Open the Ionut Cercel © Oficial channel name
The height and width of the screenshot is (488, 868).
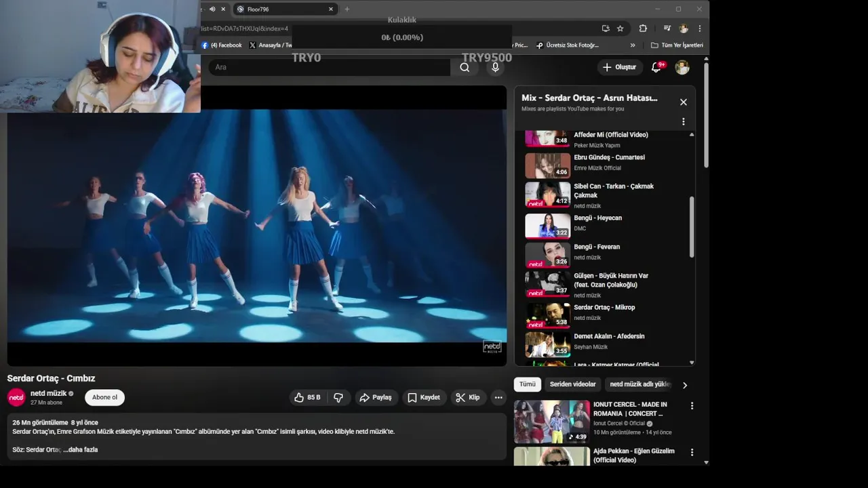pyautogui.click(x=619, y=424)
